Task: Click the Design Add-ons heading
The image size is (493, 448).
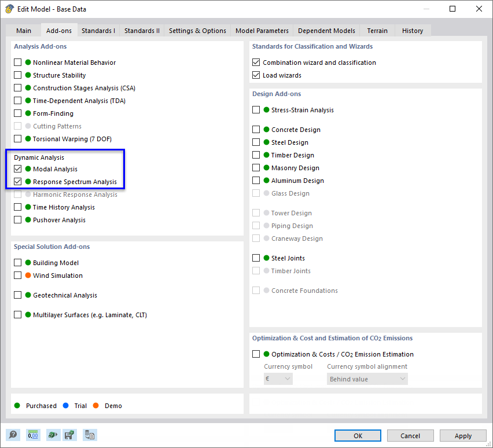Action: click(277, 94)
